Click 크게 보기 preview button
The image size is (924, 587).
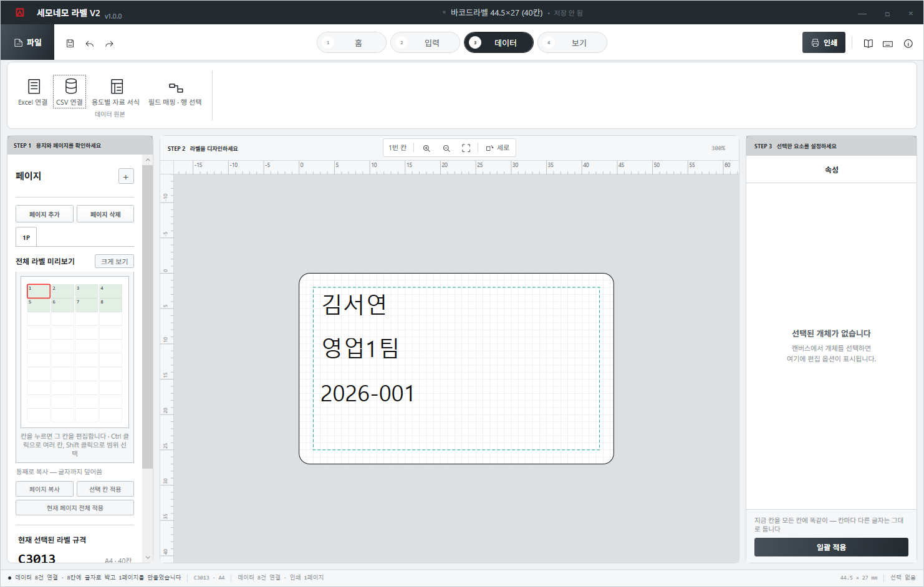click(115, 261)
